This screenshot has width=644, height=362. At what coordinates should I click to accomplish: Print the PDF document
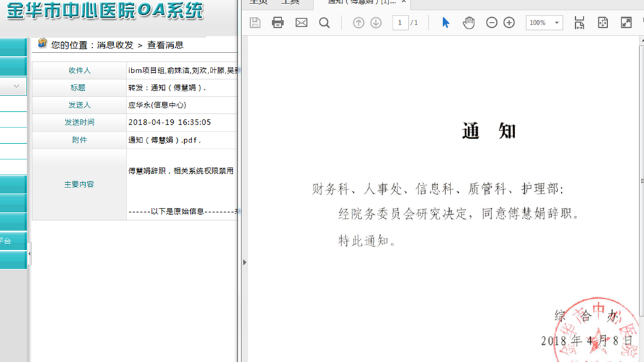point(277,22)
